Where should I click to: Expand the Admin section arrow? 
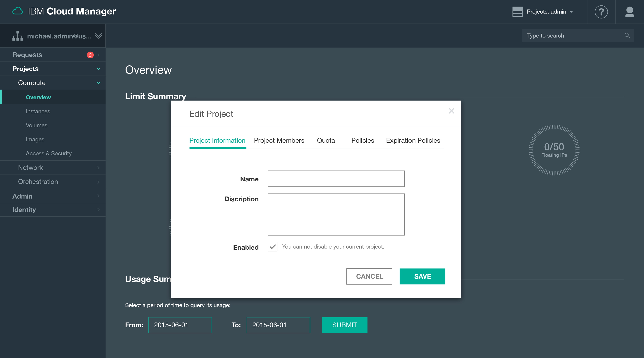98,196
